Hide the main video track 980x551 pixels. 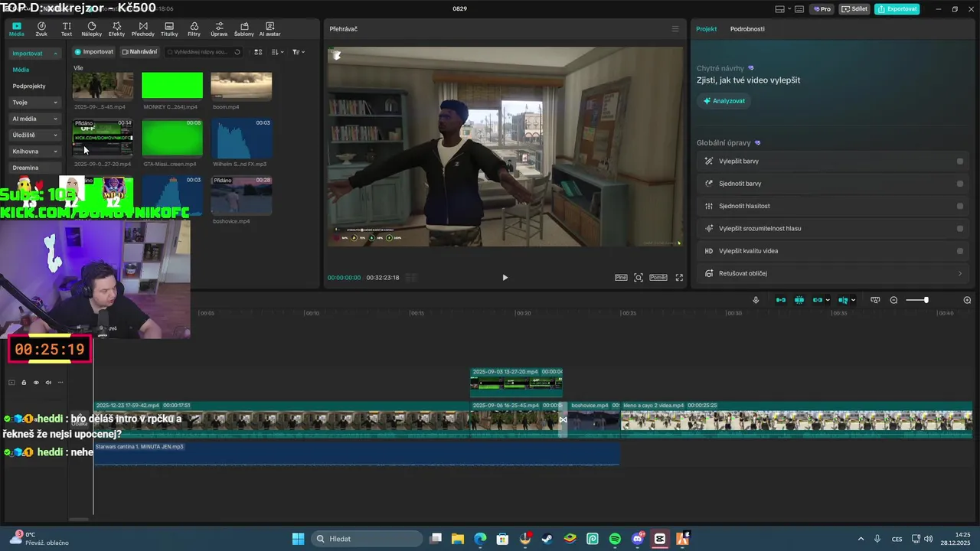(36, 383)
